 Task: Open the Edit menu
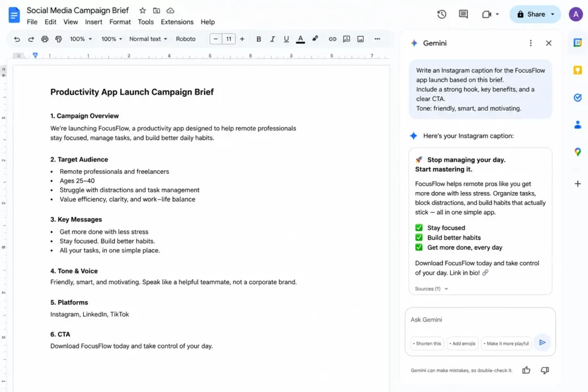[51, 22]
